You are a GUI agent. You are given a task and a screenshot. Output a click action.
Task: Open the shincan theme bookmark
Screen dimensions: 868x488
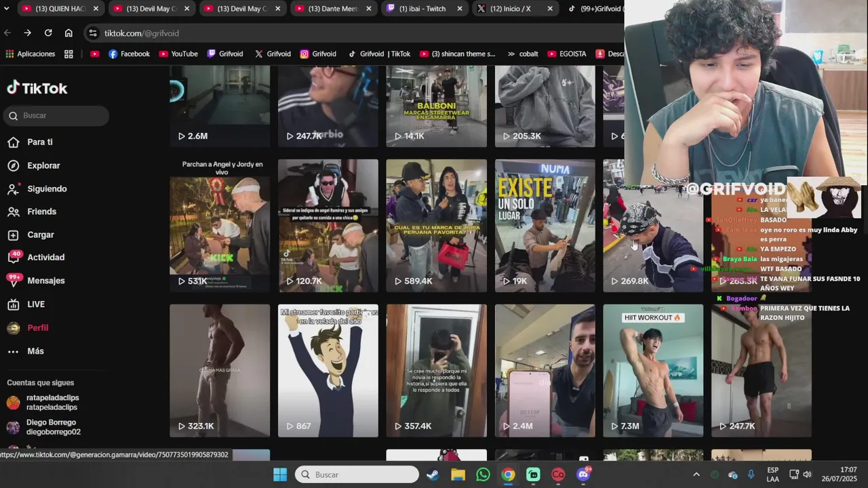click(x=458, y=54)
